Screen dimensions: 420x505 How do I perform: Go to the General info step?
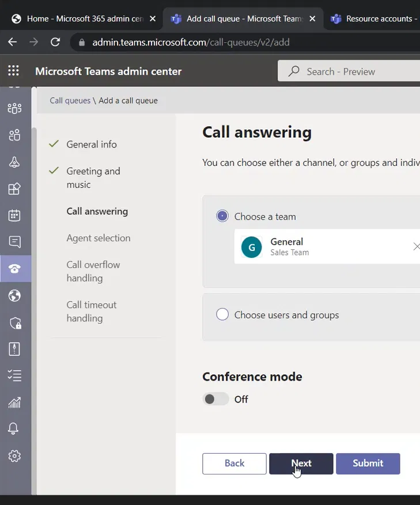tap(92, 145)
